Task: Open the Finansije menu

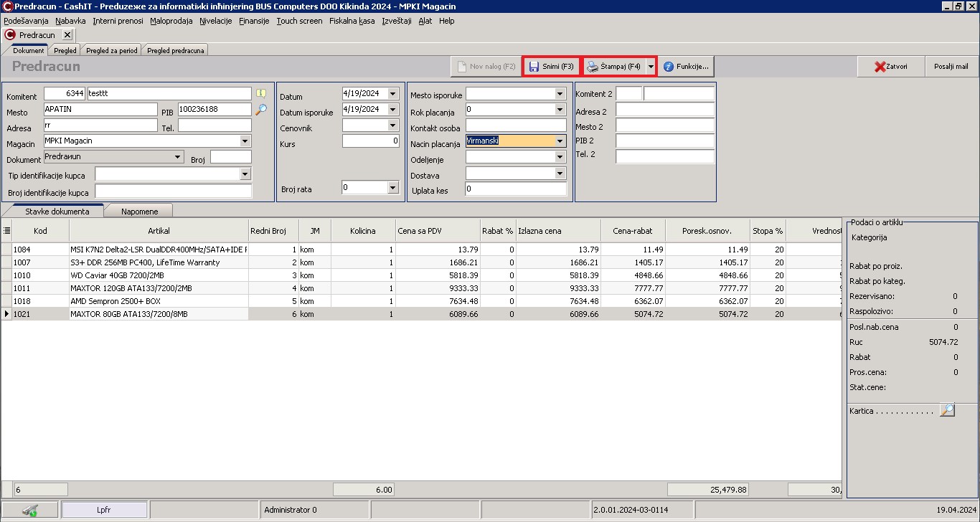Action: [254, 21]
